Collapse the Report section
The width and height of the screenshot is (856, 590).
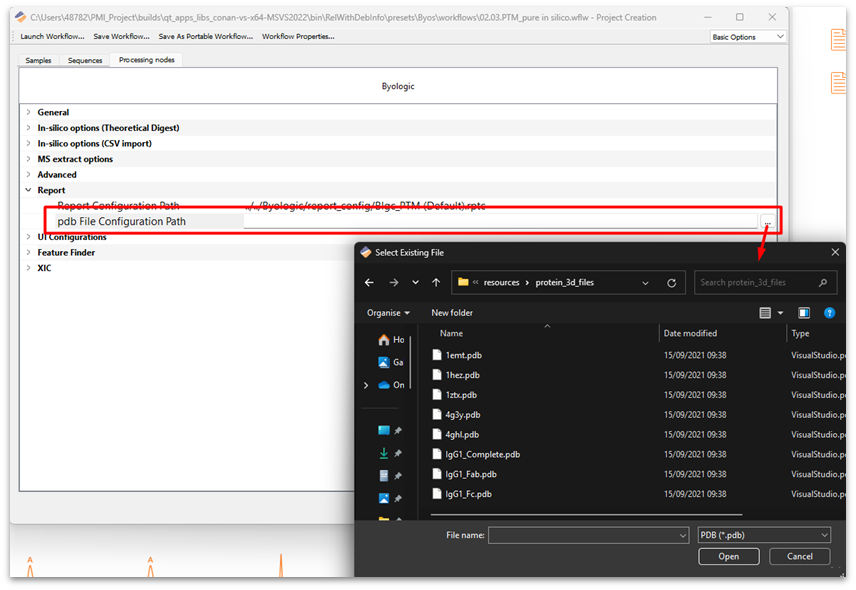[x=28, y=190]
